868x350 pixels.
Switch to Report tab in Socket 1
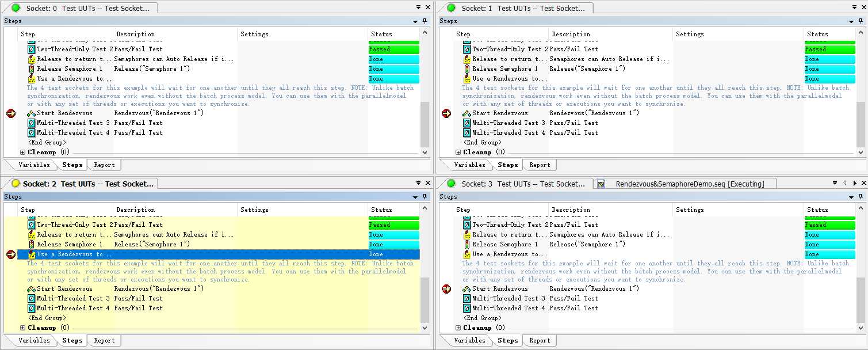coord(540,165)
